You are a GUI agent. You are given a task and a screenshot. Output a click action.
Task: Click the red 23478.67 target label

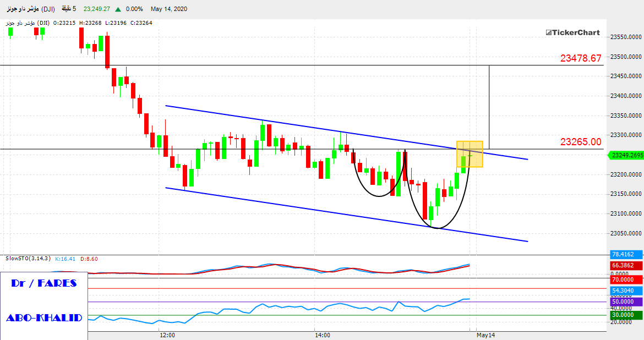pyautogui.click(x=581, y=58)
